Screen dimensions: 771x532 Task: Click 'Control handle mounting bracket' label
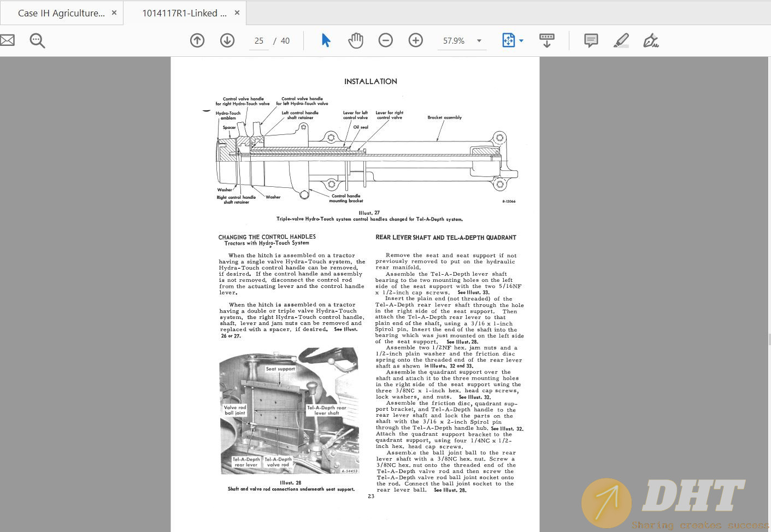tap(346, 198)
